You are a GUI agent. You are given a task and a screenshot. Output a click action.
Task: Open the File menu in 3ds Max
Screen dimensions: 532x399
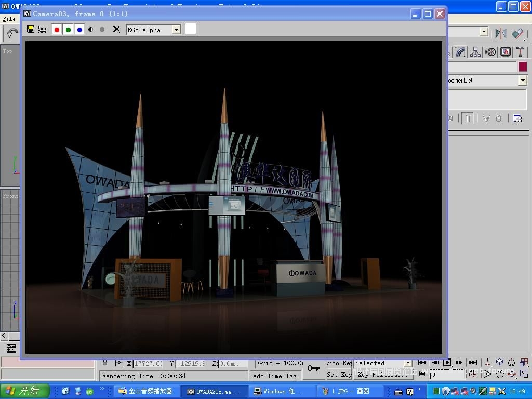pos(9,19)
